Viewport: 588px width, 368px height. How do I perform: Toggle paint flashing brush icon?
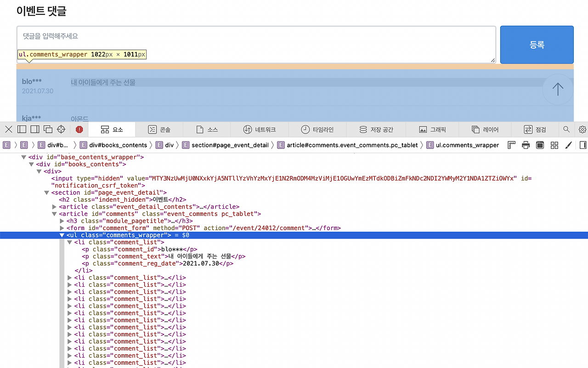coord(568,145)
